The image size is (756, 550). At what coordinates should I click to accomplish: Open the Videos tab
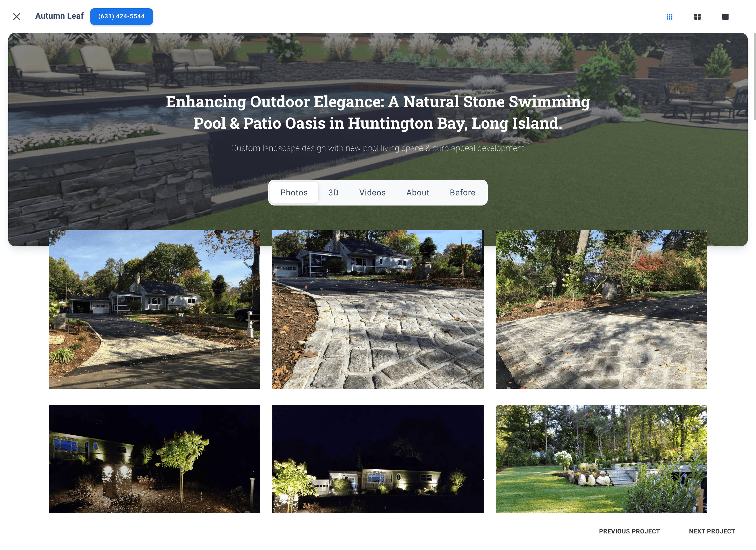[x=372, y=193]
